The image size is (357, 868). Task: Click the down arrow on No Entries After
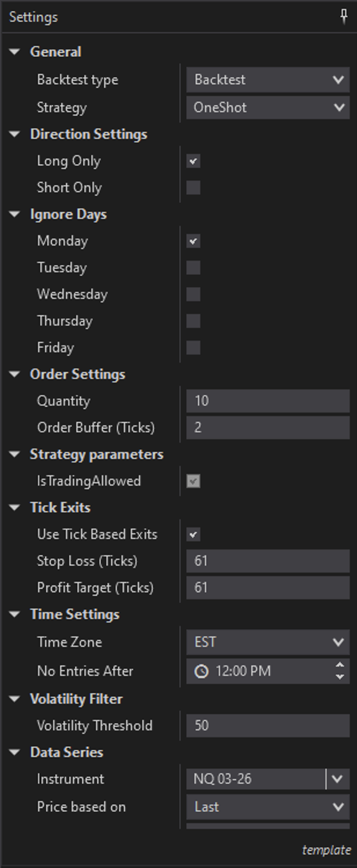pos(340,677)
